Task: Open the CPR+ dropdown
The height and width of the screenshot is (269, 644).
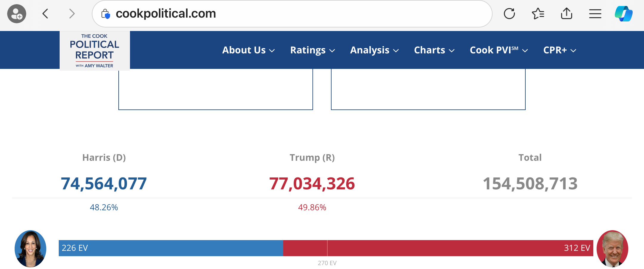Action: point(560,50)
